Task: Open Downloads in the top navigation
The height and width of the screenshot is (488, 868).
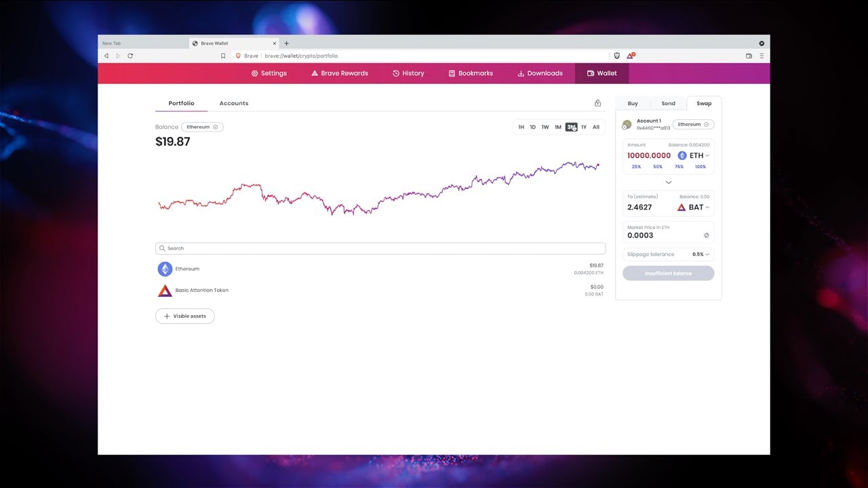Action: (x=540, y=73)
